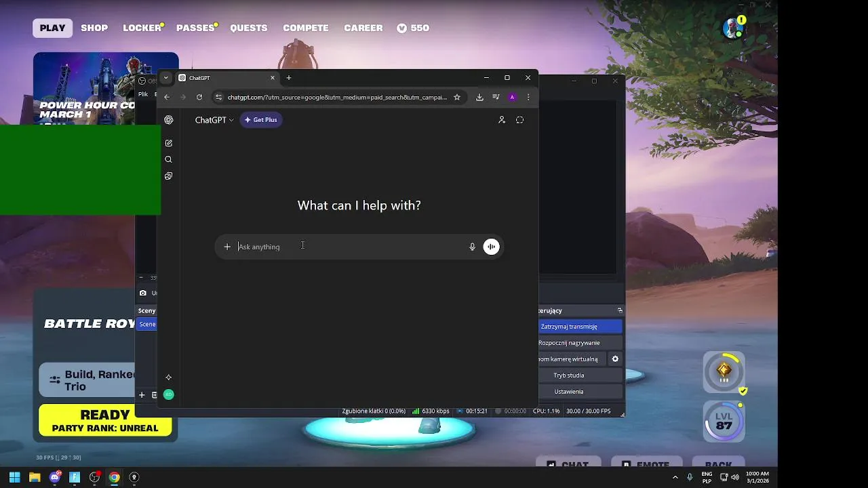Click the Get Plus button
The width and height of the screenshot is (868, 488).
(x=261, y=120)
